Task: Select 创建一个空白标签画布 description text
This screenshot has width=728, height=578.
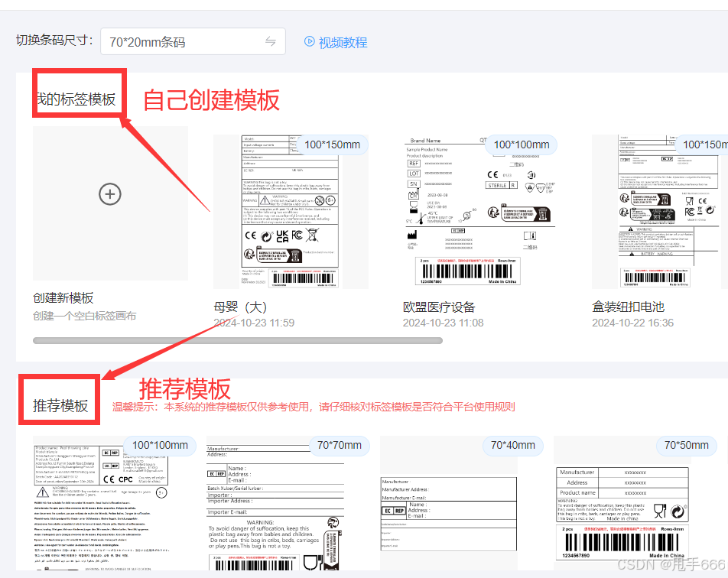Action: [84, 317]
